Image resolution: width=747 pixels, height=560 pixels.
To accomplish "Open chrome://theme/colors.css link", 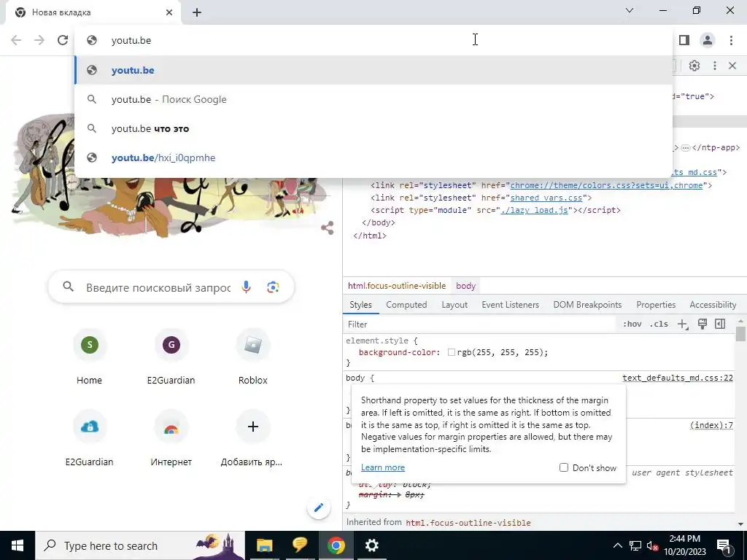I will 606,185.
